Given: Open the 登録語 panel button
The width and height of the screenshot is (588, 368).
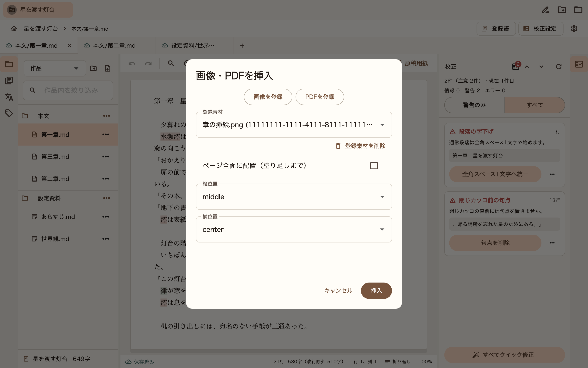Looking at the screenshot, I should pos(496,29).
